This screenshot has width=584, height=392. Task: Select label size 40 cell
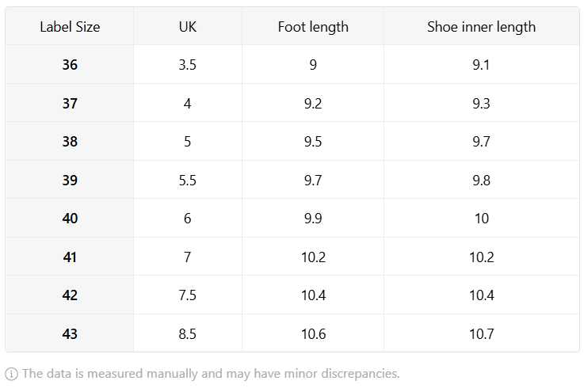[70, 218]
